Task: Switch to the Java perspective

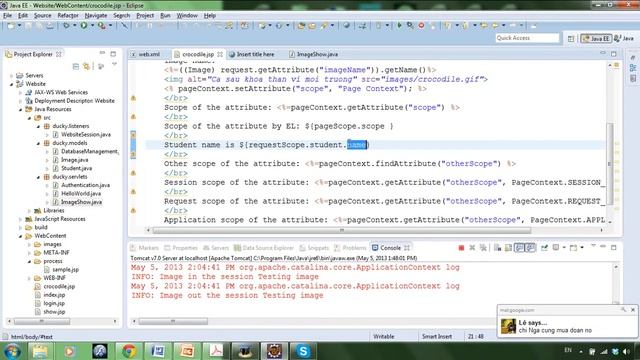Action: [624, 38]
